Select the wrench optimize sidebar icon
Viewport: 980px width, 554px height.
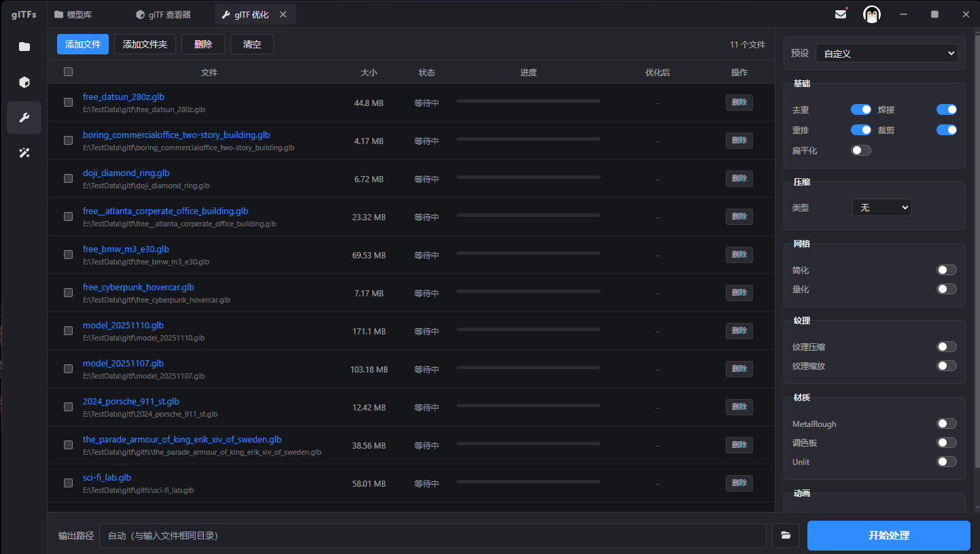24,118
